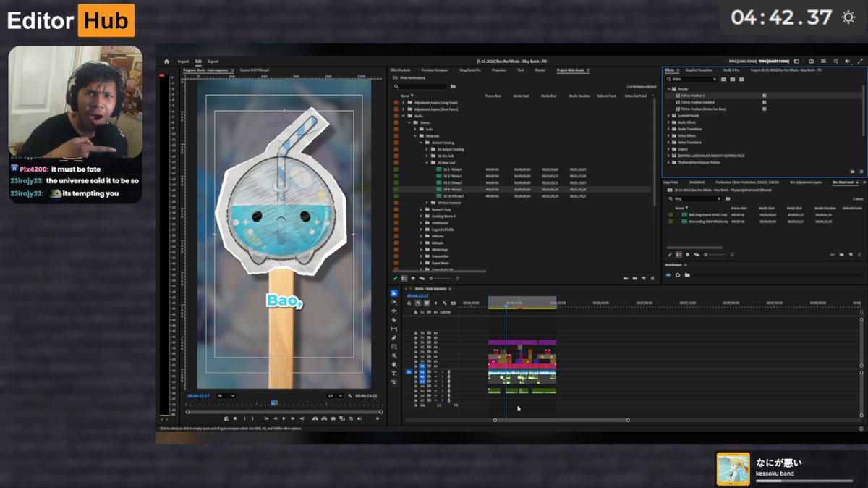The image size is (868, 488).
Task: Expand the Indie bin
Action: click(415, 129)
